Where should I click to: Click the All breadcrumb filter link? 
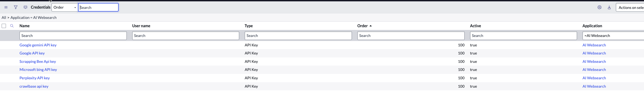(4, 18)
